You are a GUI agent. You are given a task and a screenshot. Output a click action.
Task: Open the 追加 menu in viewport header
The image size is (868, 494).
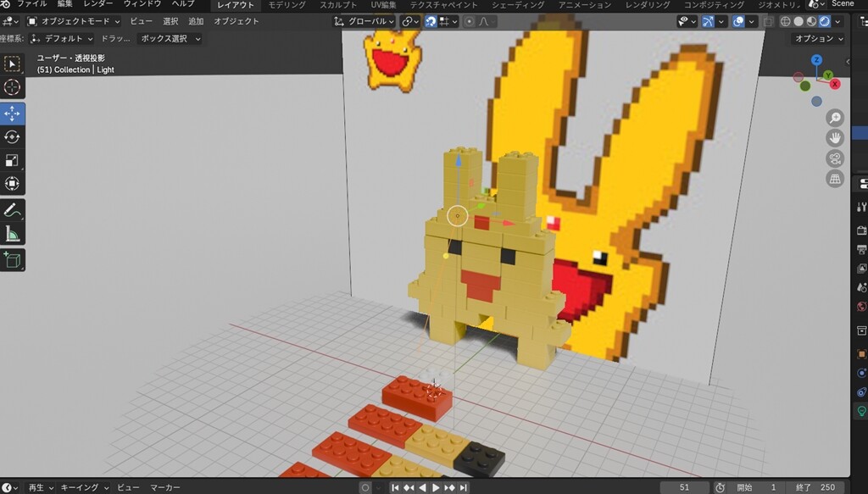pyautogui.click(x=196, y=21)
